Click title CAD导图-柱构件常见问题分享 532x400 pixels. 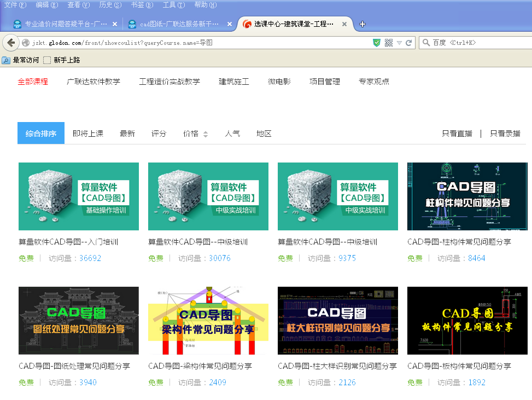pyautogui.click(x=459, y=242)
